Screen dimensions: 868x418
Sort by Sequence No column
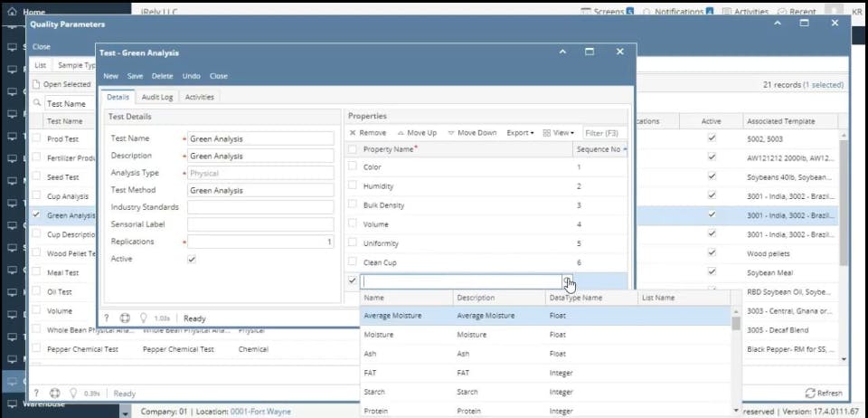[x=599, y=149]
